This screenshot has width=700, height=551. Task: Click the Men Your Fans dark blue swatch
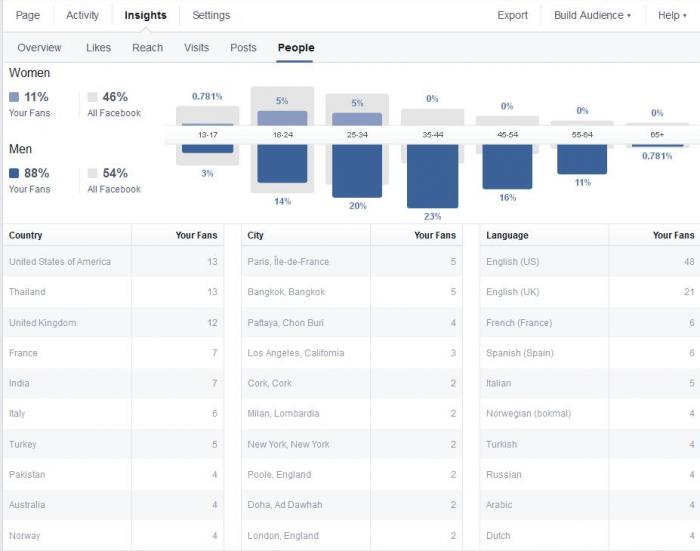14,173
